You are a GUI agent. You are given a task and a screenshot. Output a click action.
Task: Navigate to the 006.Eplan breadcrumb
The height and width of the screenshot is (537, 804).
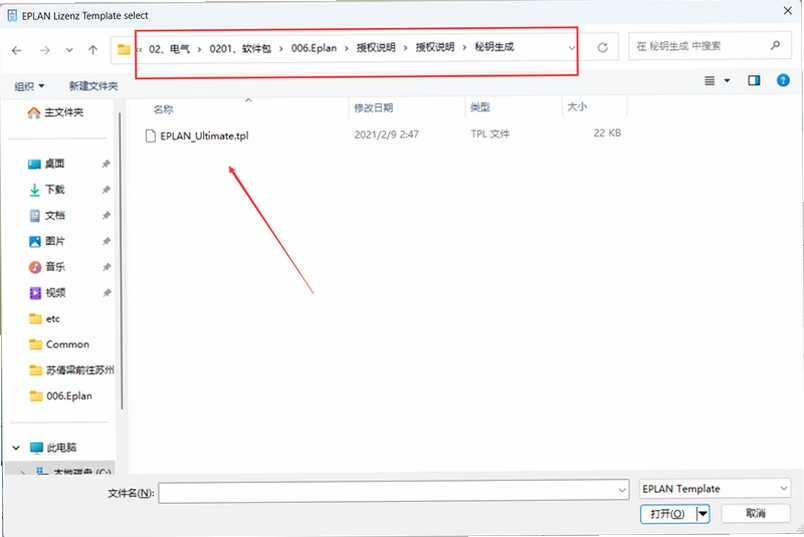(x=314, y=48)
